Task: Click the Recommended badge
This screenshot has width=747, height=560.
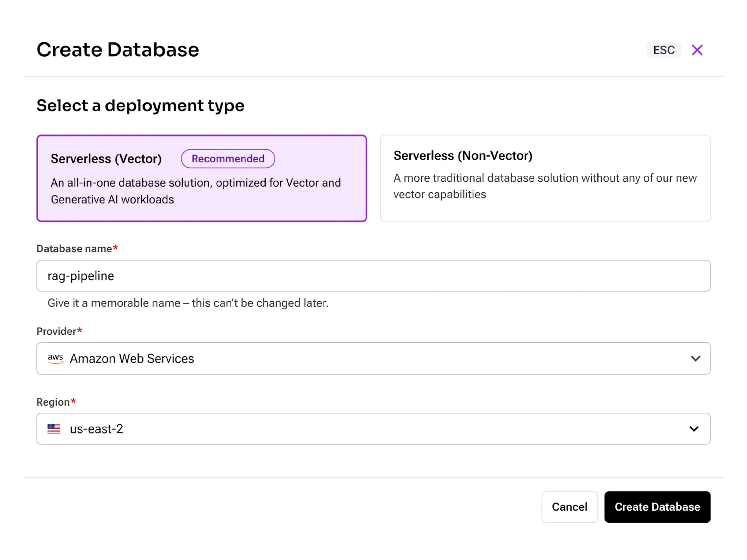Action: [228, 159]
